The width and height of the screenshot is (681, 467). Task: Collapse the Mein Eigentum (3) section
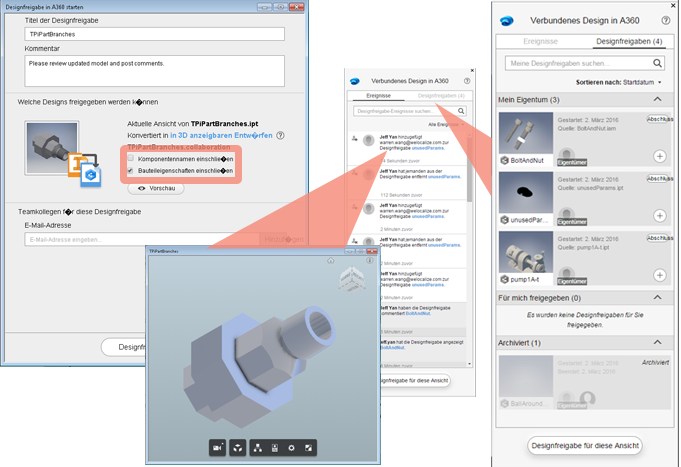[x=658, y=99]
